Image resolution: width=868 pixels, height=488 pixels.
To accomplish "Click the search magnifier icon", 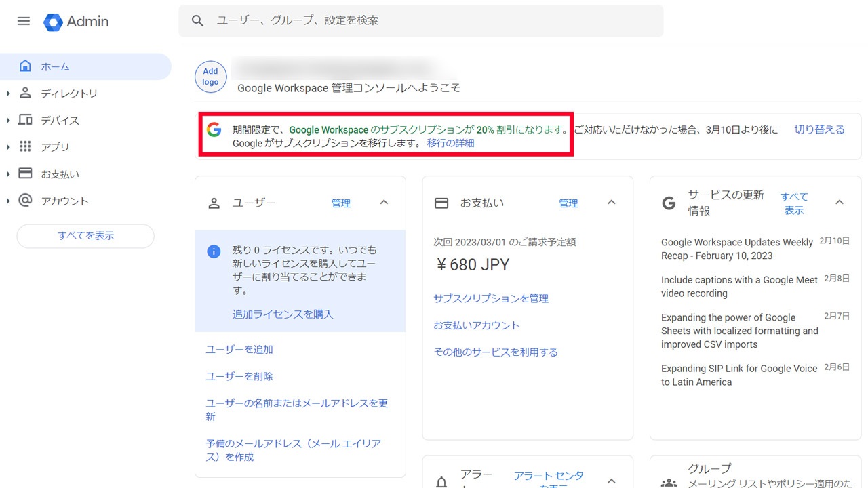I will (x=197, y=21).
